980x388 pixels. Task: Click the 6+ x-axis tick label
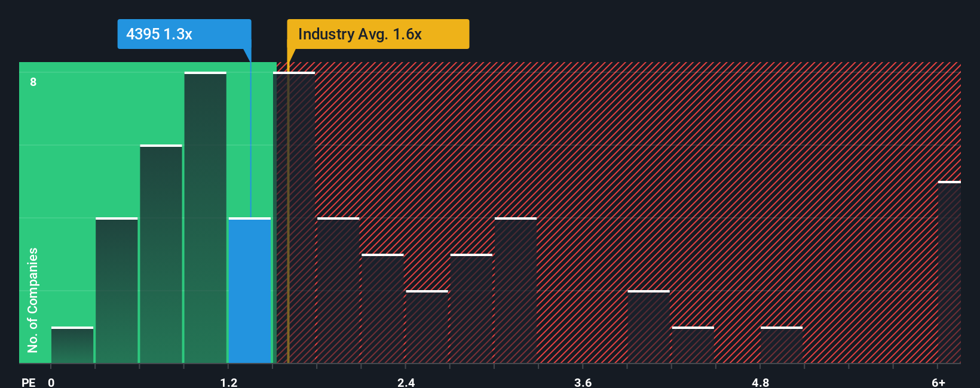[939, 383]
